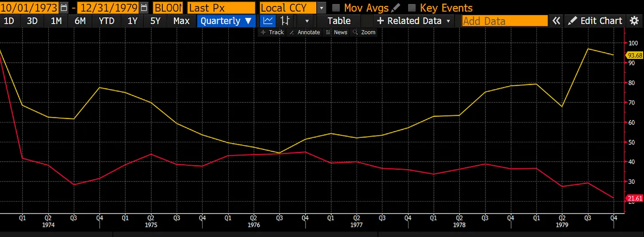
Task: Switch to bar chart type icon
Action: [x=286, y=21]
